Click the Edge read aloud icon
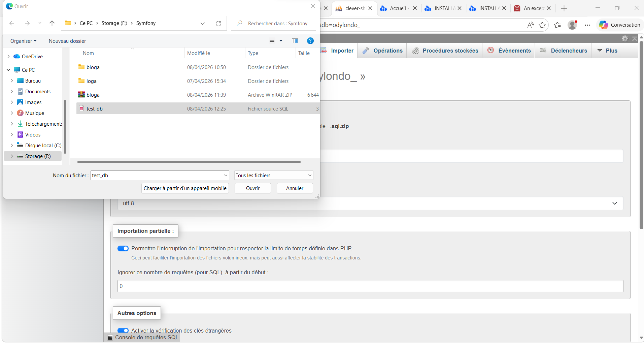The image size is (644, 343). point(530,25)
